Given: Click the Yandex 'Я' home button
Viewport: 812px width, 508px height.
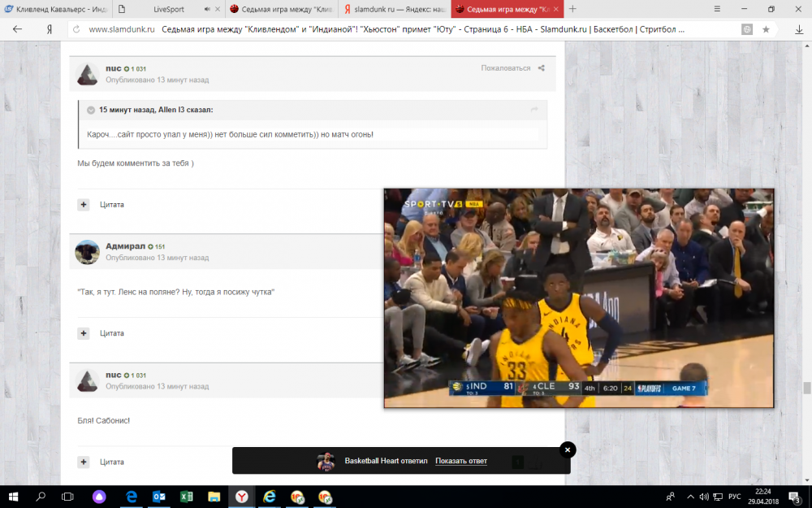Looking at the screenshot, I should click(50, 29).
